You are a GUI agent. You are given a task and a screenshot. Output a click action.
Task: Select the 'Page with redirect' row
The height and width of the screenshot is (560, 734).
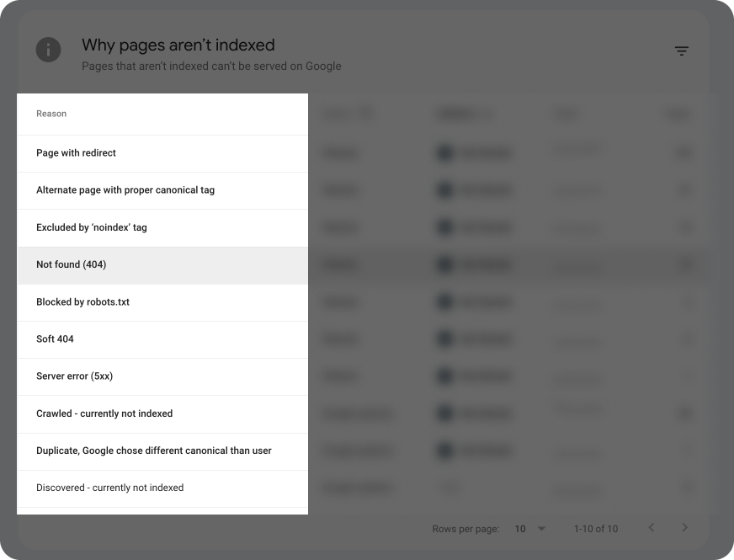[x=162, y=153]
